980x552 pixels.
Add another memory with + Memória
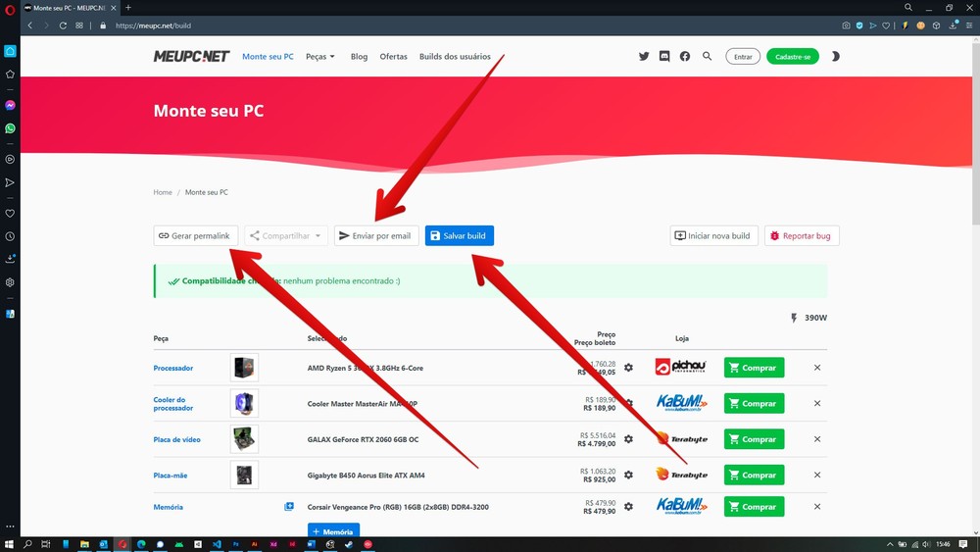tap(333, 530)
